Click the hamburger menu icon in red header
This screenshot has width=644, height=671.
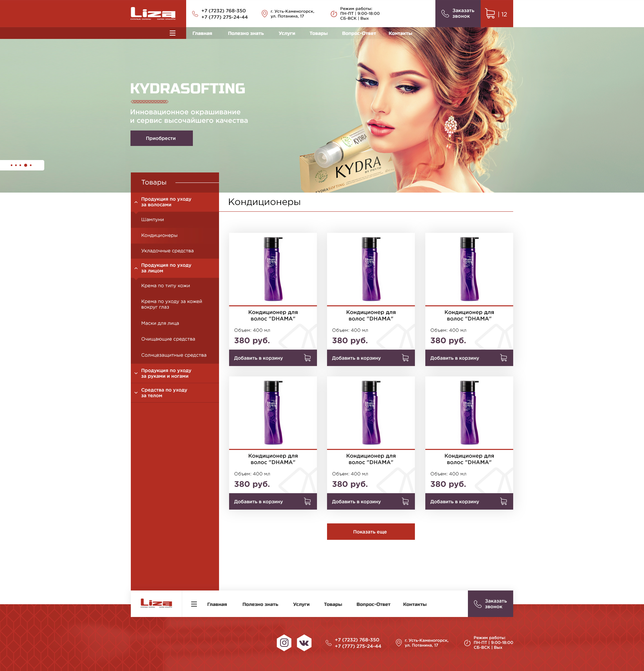coord(172,33)
